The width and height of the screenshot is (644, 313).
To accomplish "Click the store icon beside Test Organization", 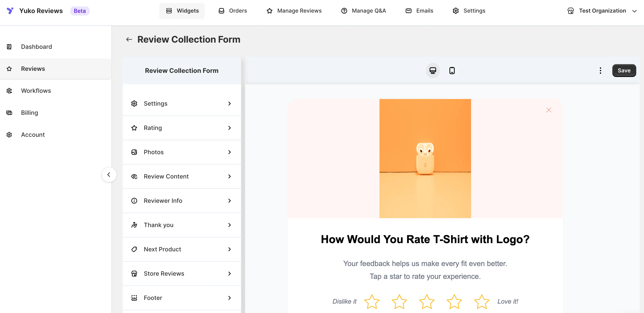I will click(570, 11).
